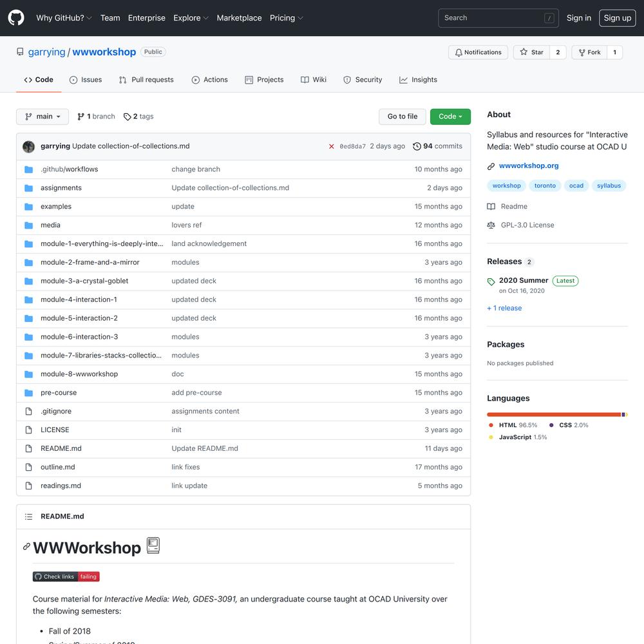This screenshot has width=644, height=644.
Task: Click the Notifications button
Action: click(478, 52)
